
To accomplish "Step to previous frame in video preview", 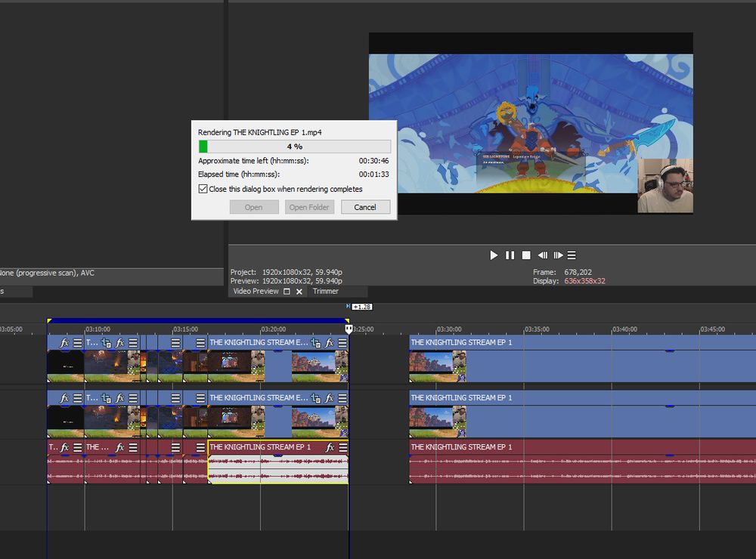I will pos(542,255).
